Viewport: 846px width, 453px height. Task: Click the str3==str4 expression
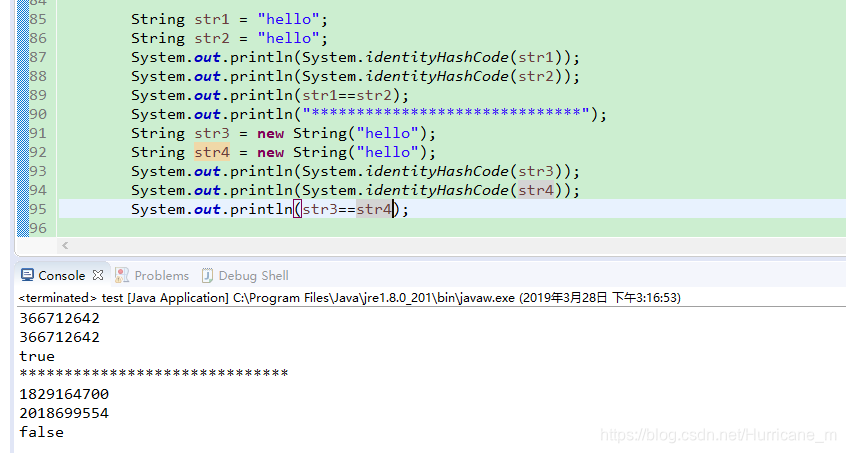coord(346,209)
